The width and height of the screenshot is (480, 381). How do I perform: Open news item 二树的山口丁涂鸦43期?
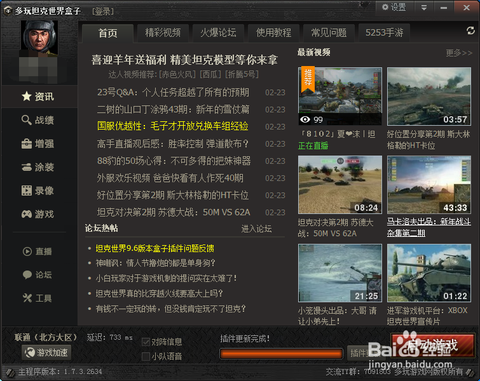(x=173, y=109)
